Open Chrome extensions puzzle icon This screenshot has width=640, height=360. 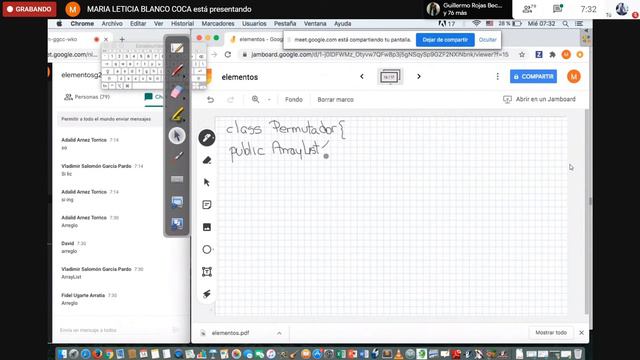tap(552, 54)
